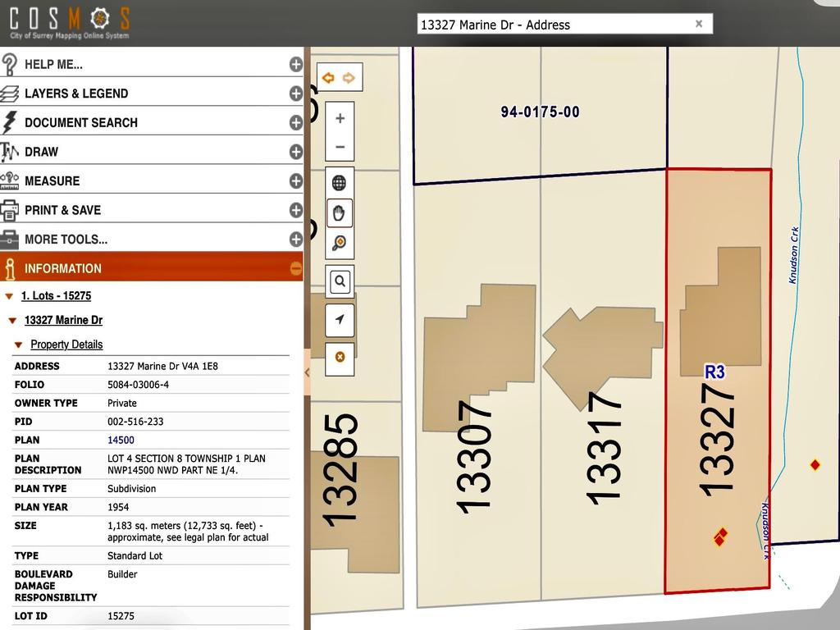Collapse the Information panel

tap(295, 268)
